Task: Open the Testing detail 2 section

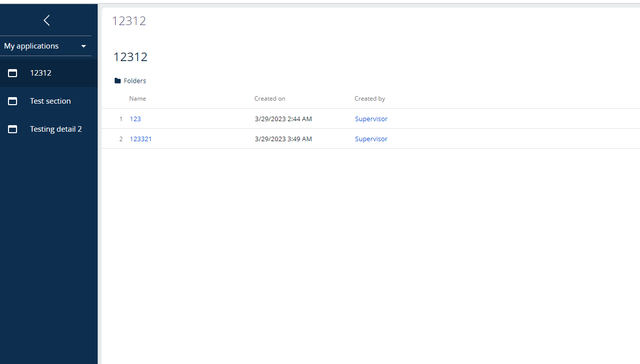Action: tap(49, 129)
